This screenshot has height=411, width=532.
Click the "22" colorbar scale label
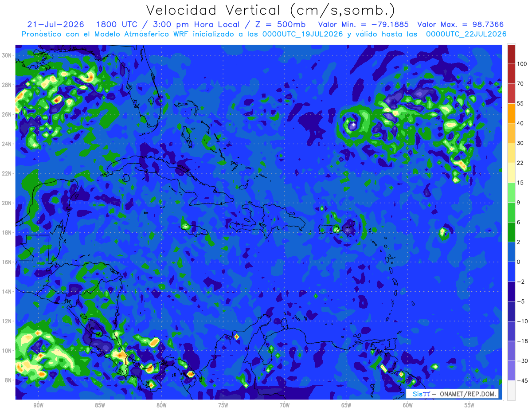tap(520, 163)
